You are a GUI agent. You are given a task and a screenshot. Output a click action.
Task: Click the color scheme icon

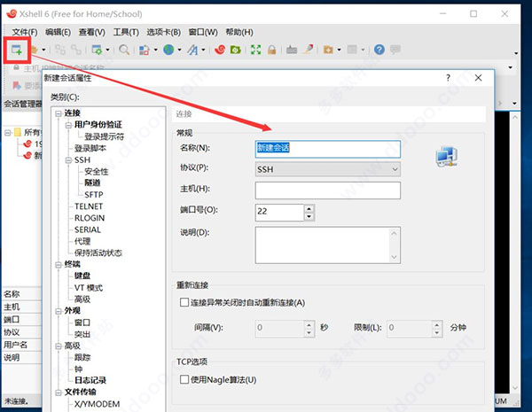pyautogui.click(x=145, y=50)
